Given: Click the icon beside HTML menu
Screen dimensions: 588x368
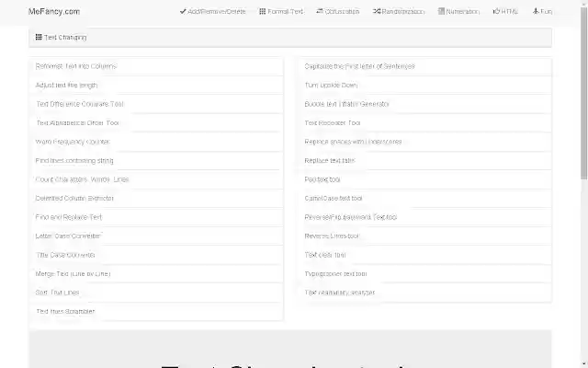Looking at the screenshot, I should coord(496,11).
